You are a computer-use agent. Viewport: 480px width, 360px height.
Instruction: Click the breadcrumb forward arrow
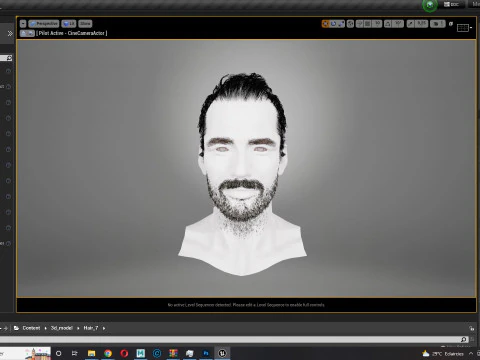6,328
